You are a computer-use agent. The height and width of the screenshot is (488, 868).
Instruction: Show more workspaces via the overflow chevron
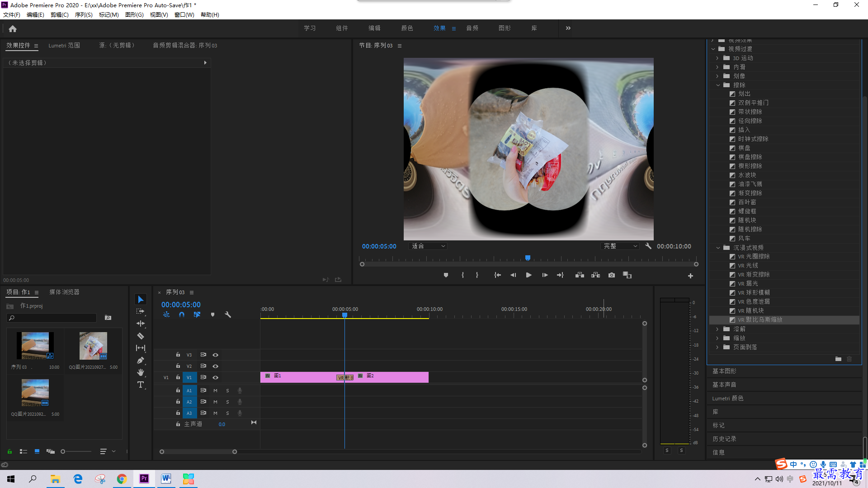(568, 28)
